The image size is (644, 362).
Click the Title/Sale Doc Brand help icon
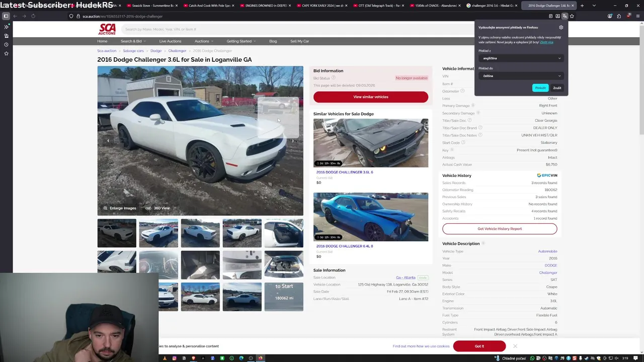480,128
